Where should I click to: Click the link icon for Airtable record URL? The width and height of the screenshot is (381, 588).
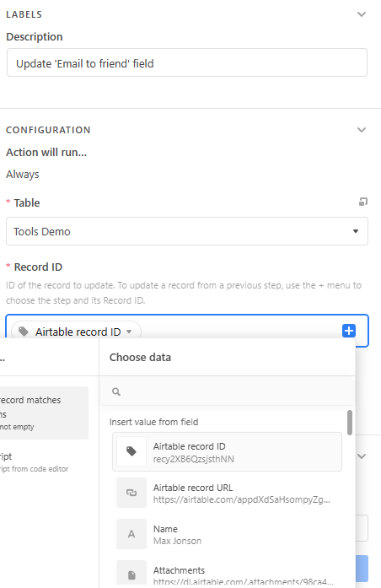click(x=131, y=493)
